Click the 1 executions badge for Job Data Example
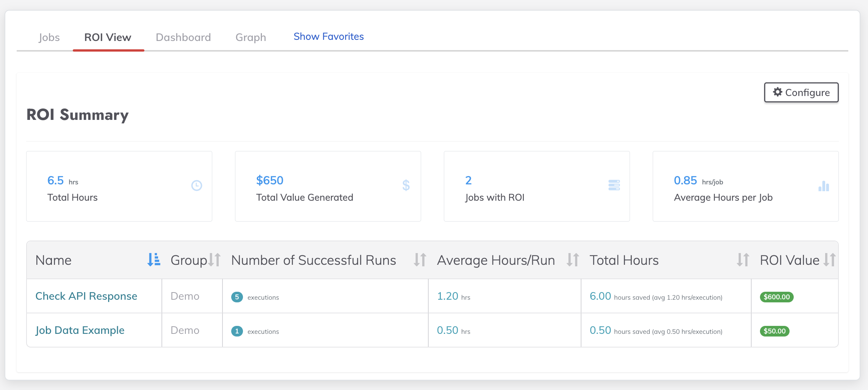Viewport: 868px width, 390px height. click(x=237, y=331)
